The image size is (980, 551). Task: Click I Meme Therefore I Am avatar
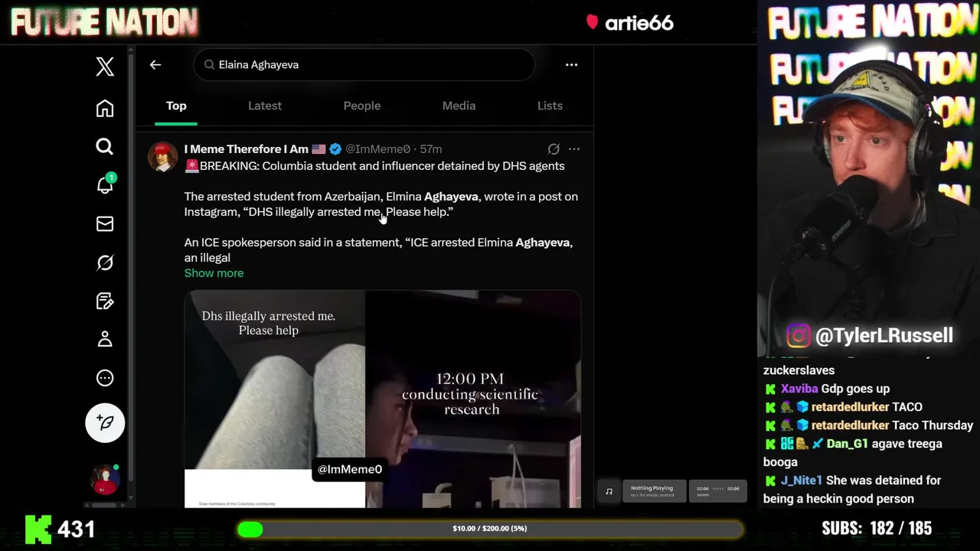tap(162, 156)
